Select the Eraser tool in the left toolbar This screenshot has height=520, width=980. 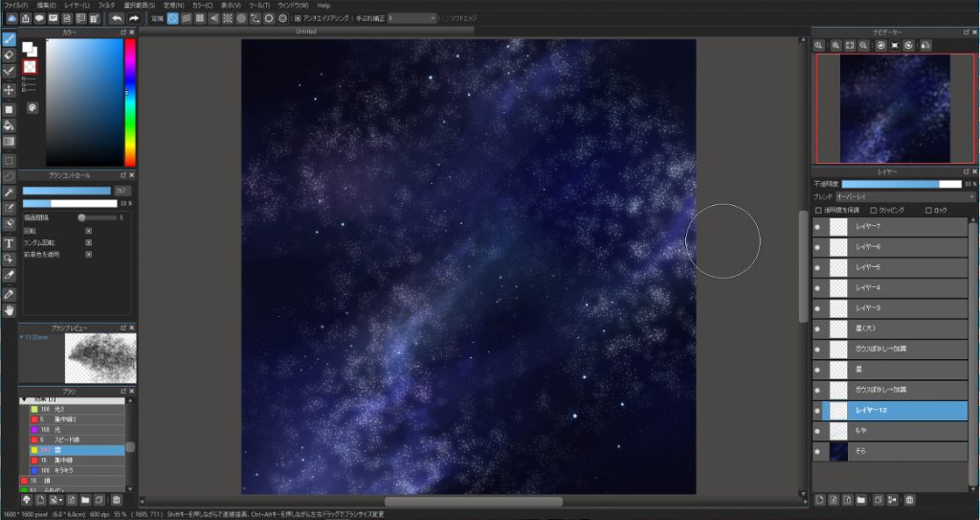[9, 55]
